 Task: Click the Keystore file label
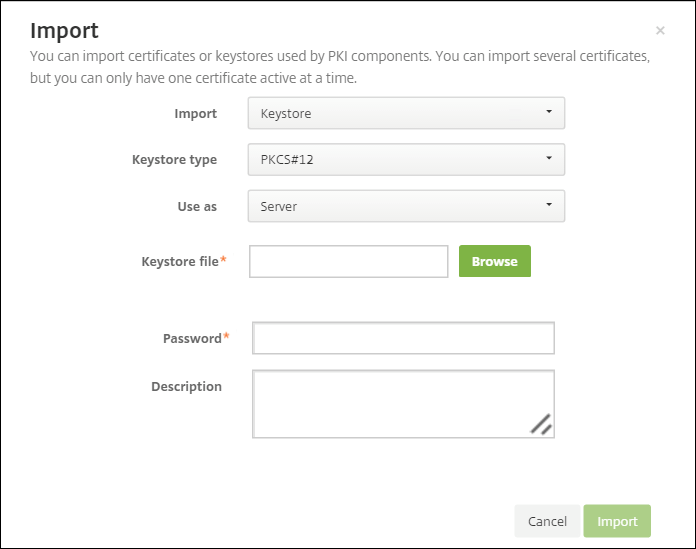tap(180, 261)
